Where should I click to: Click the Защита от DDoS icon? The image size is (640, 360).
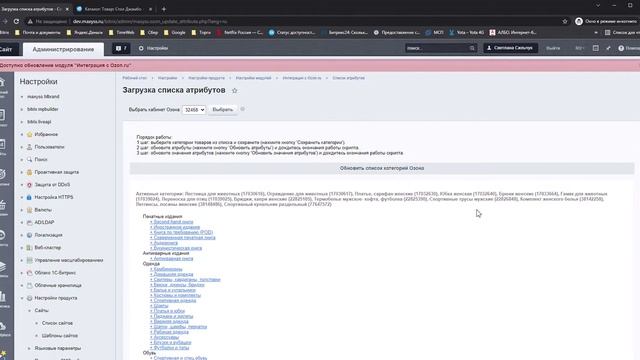[x=29, y=185]
